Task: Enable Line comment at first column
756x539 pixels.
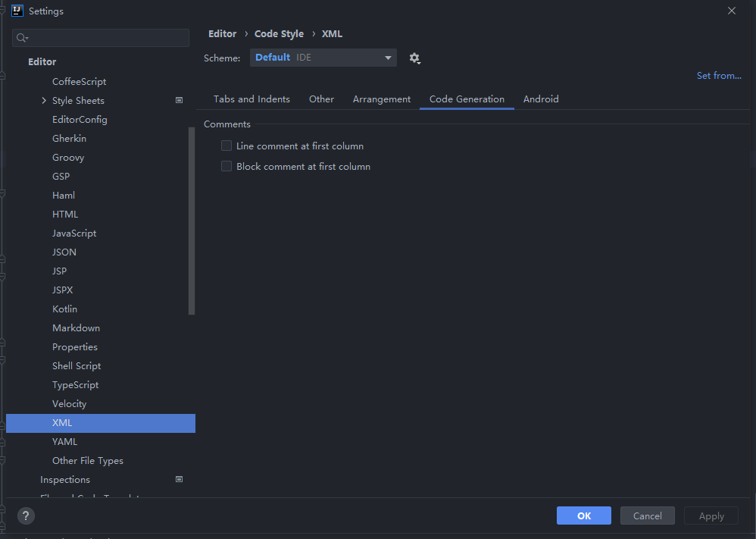Action: [226, 146]
